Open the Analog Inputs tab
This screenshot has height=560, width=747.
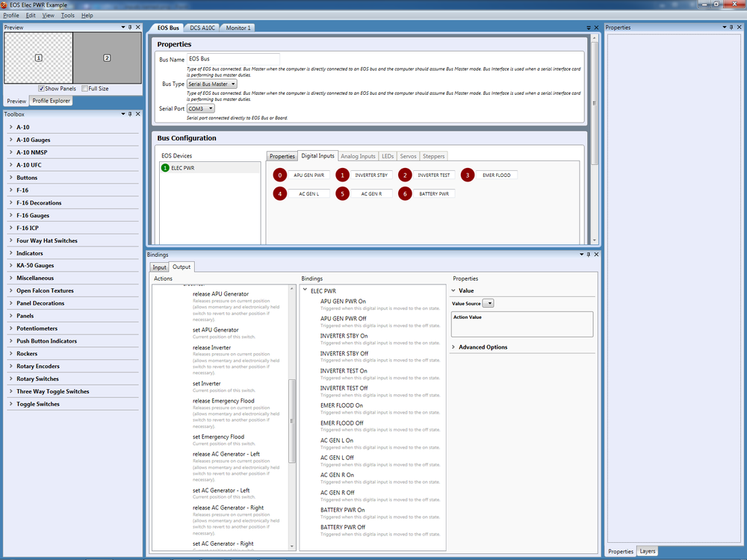point(358,156)
